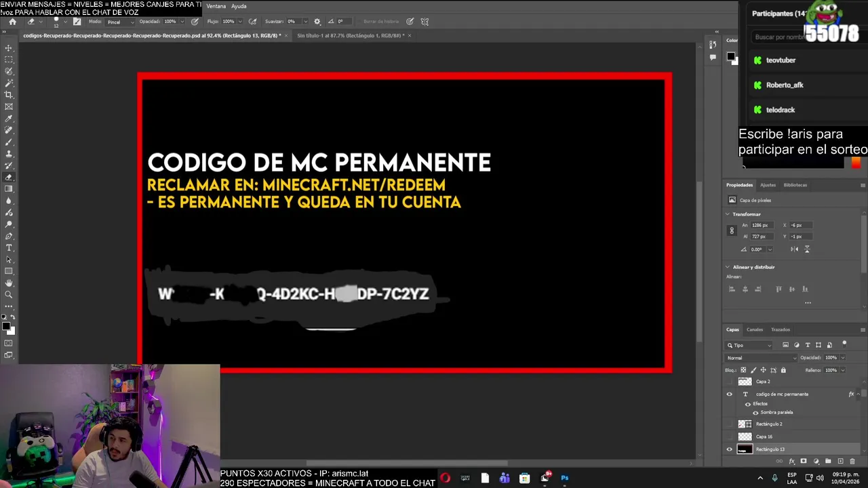
Task: Click the Home icon in the options bar
Action: tap(12, 21)
